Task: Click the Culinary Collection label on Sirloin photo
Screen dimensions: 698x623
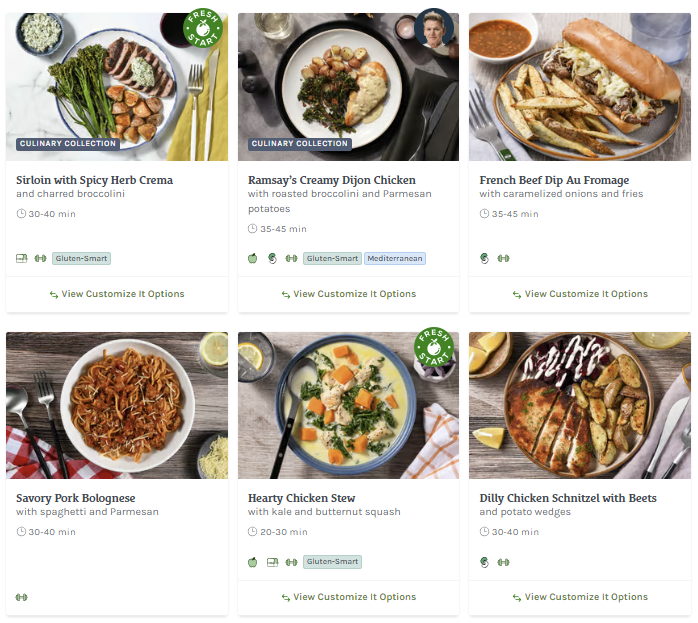Action: point(68,144)
